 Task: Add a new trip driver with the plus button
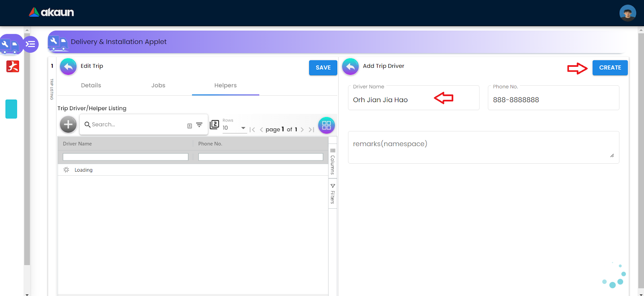(x=68, y=125)
